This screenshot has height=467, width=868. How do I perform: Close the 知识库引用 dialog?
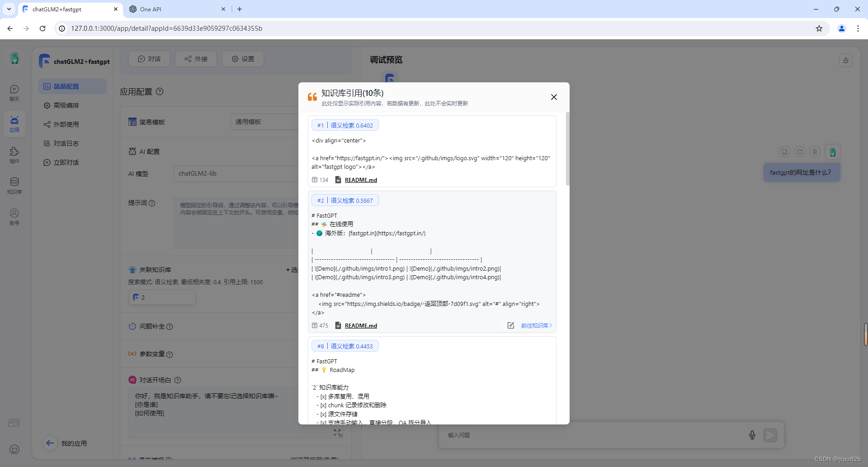point(554,97)
